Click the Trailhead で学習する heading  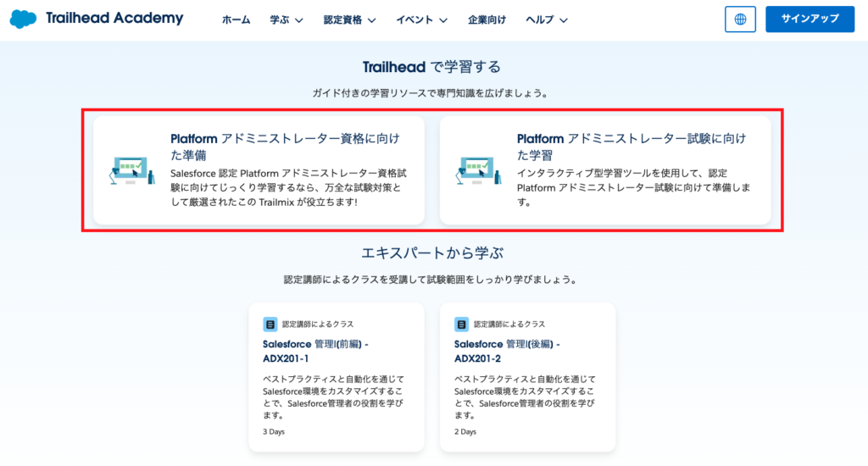click(431, 68)
